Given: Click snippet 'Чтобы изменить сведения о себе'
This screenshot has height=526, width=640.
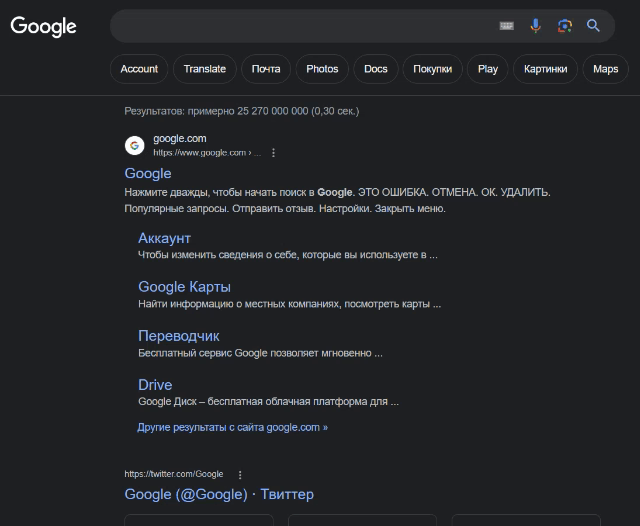Looking at the screenshot, I should point(288,255).
